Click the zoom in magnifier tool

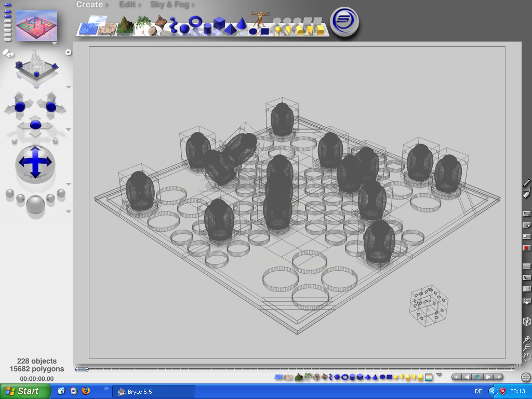click(x=527, y=339)
